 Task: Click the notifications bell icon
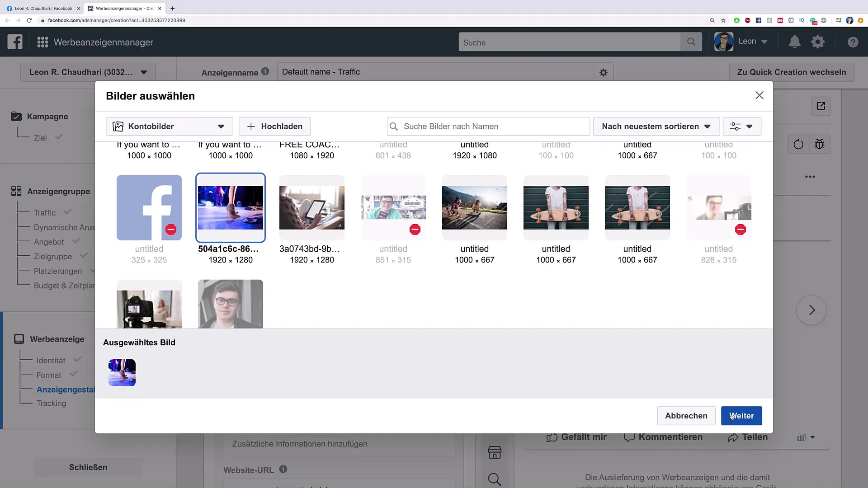click(794, 42)
